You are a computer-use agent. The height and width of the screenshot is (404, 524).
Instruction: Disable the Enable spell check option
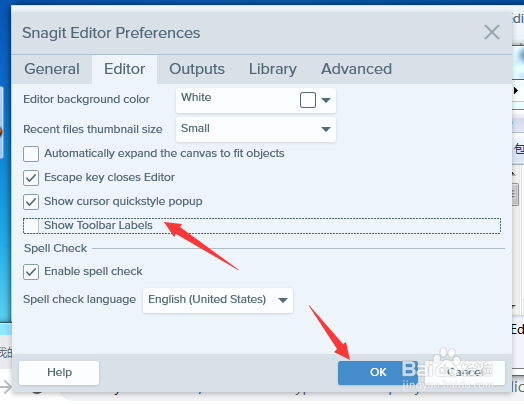(31, 272)
